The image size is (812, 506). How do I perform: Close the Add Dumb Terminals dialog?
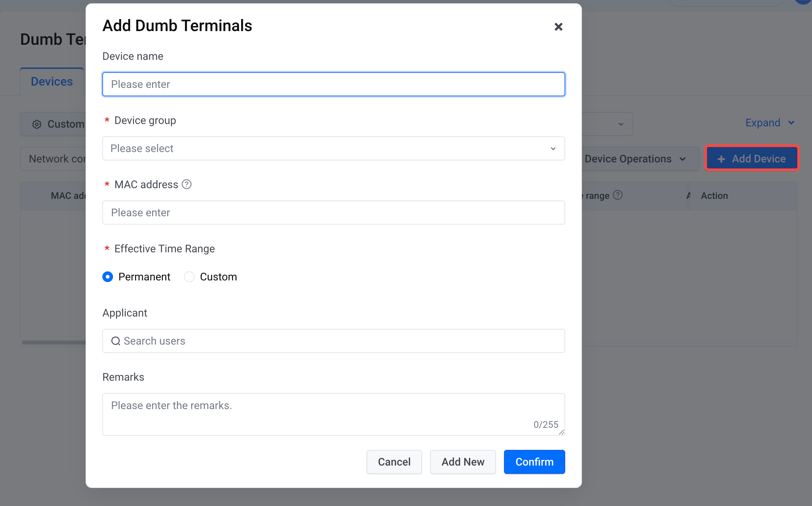coord(558,27)
